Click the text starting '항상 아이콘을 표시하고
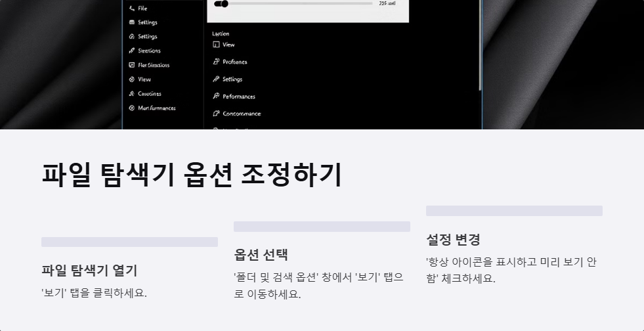Image resolution: width=644 pixels, height=331 pixels. point(512,270)
